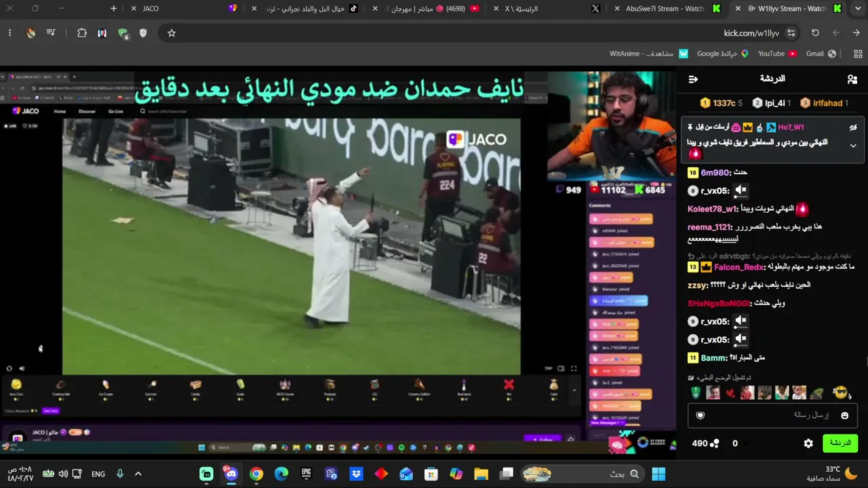Viewport: 868px width, 488px height.
Task: Open File Explorer from the taskbar
Action: coord(481,474)
